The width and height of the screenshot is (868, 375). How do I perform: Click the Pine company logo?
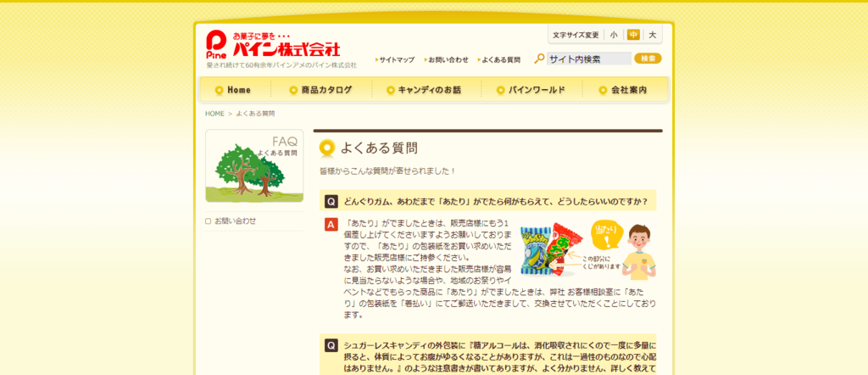tap(273, 45)
